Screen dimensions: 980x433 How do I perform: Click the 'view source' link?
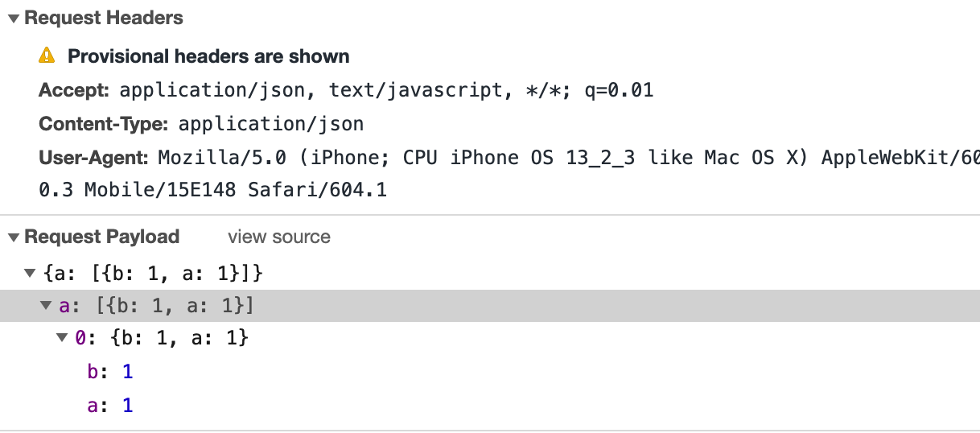pyautogui.click(x=279, y=237)
